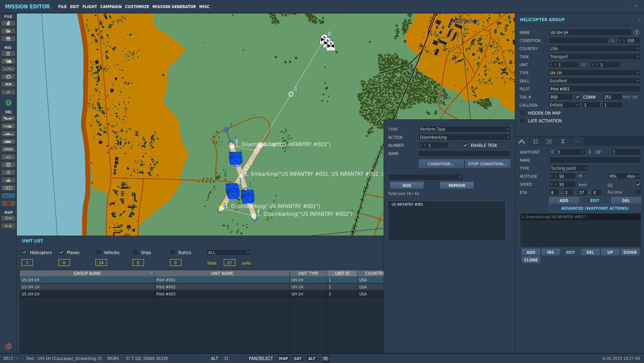Select the airplane group tool

[x=8, y=118]
